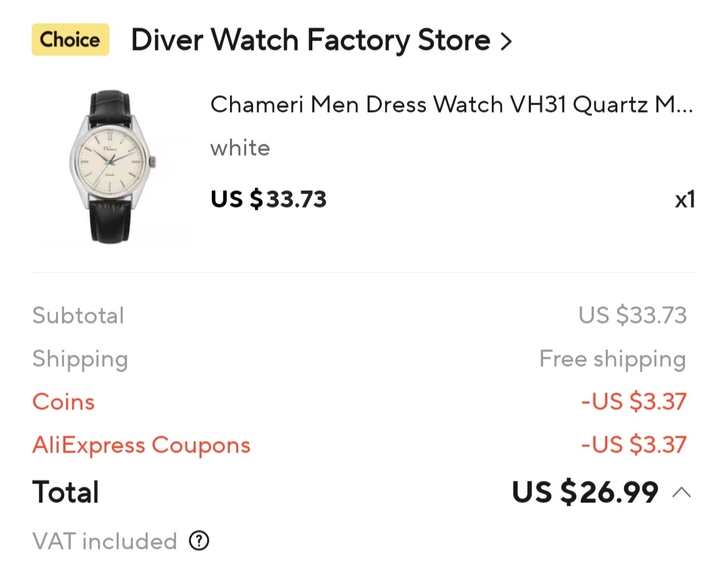Click the chevron next to the store name
The image size is (728, 582).
point(506,42)
